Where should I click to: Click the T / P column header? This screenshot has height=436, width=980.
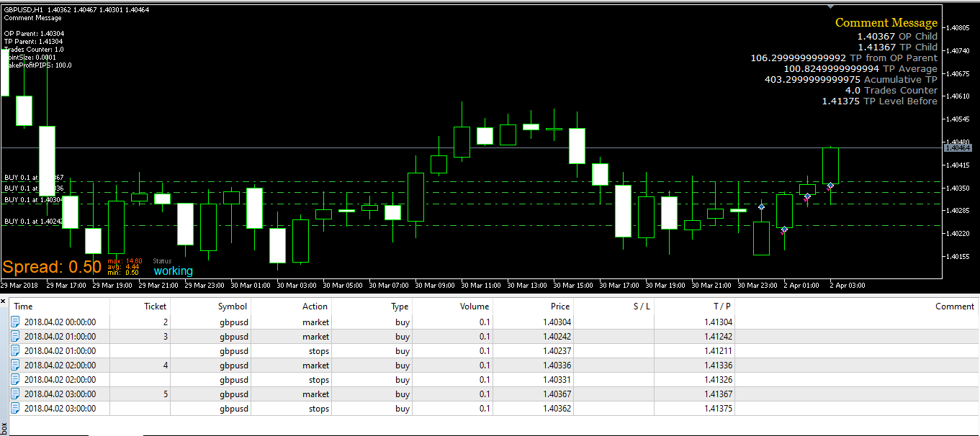(x=722, y=306)
